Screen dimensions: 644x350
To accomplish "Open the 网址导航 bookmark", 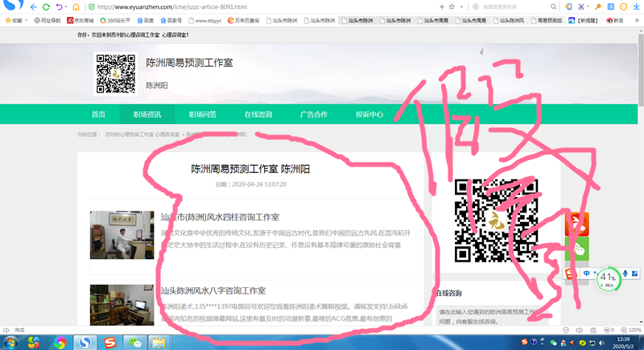I will pyautogui.click(x=47, y=20).
